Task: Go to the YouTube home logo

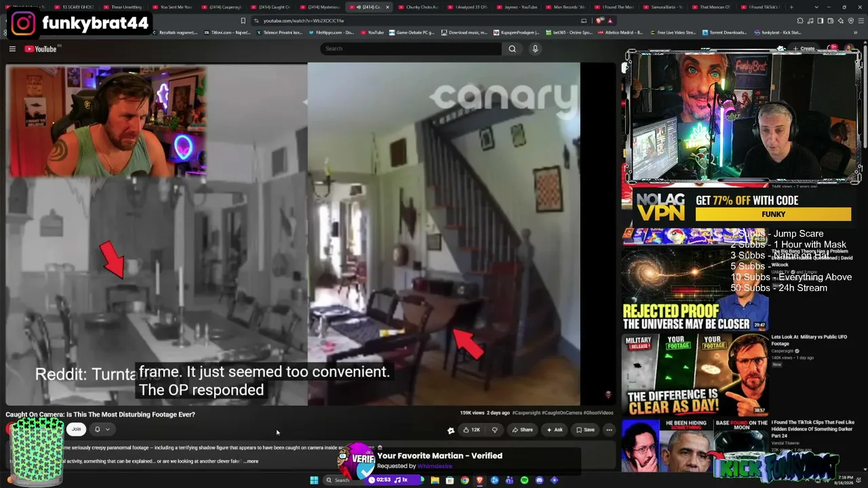Action: [x=41, y=49]
